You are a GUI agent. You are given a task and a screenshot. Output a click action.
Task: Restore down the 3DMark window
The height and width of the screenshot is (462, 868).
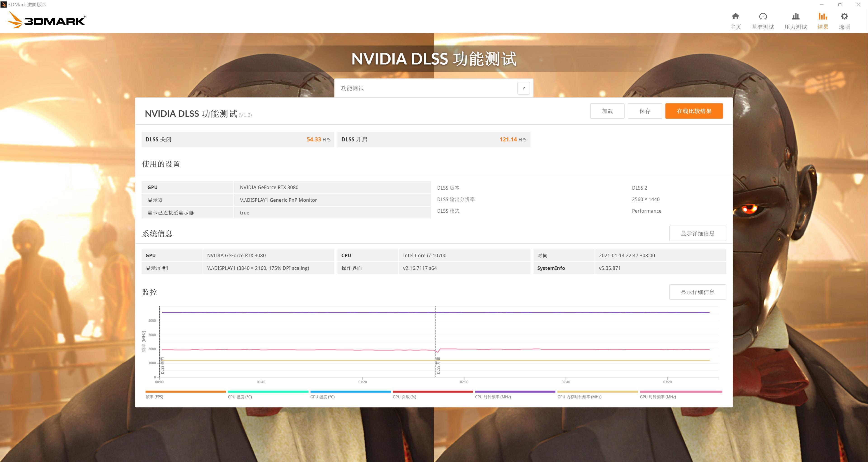(840, 4)
